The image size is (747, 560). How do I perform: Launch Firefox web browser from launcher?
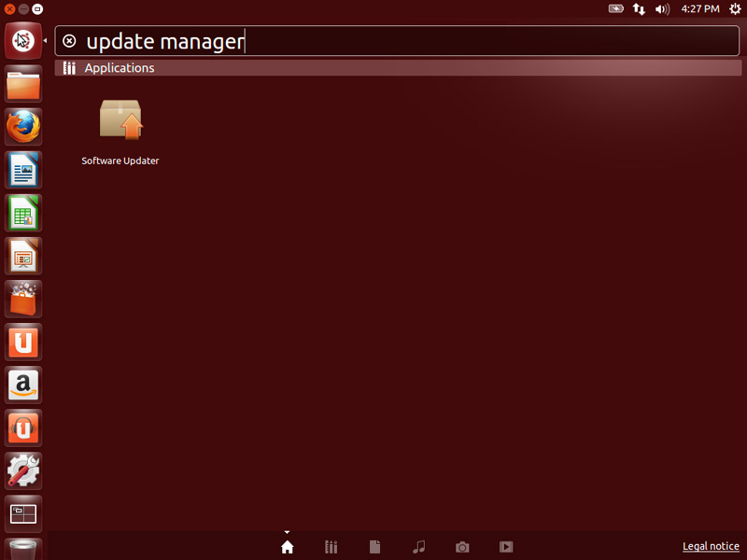22,127
